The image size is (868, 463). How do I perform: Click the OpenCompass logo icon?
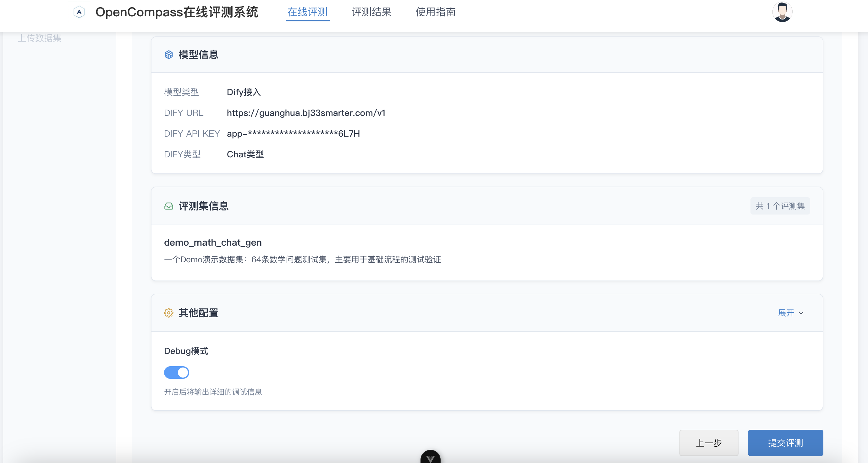[79, 12]
